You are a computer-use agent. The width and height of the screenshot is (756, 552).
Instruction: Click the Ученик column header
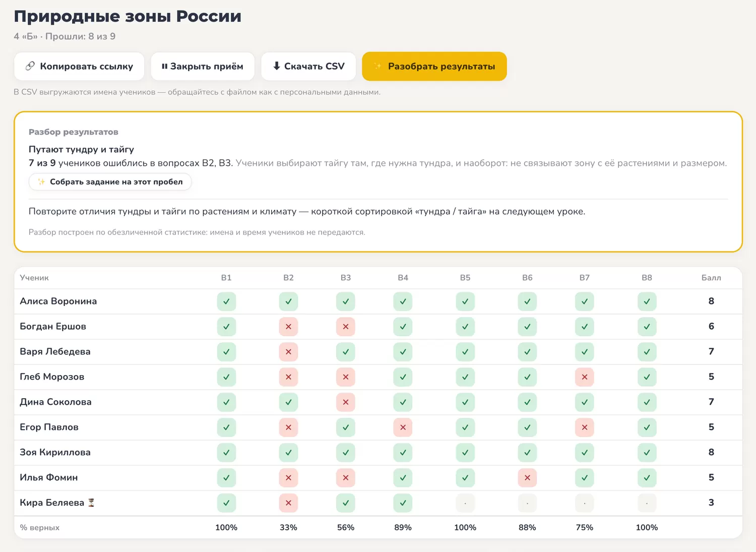click(x=34, y=278)
